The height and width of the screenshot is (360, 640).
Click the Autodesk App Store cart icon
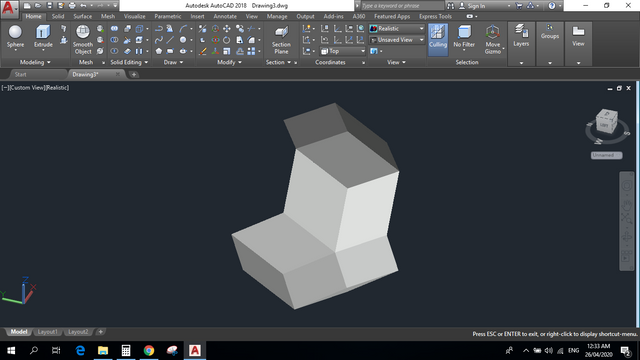point(519,6)
